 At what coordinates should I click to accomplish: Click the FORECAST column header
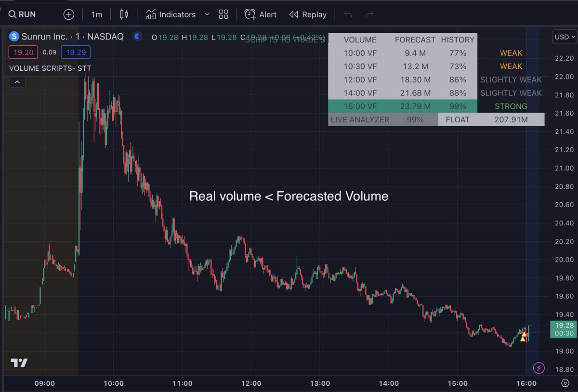[x=415, y=40]
